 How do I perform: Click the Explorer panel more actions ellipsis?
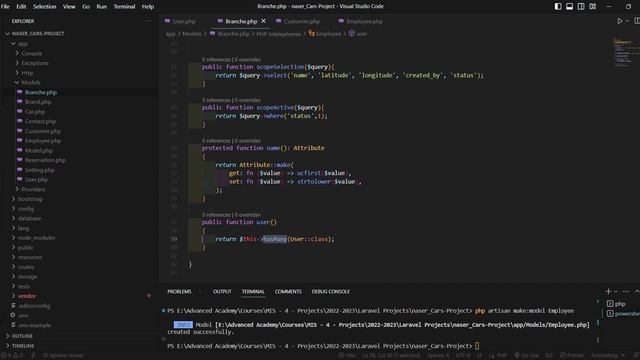(x=148, y=21)
